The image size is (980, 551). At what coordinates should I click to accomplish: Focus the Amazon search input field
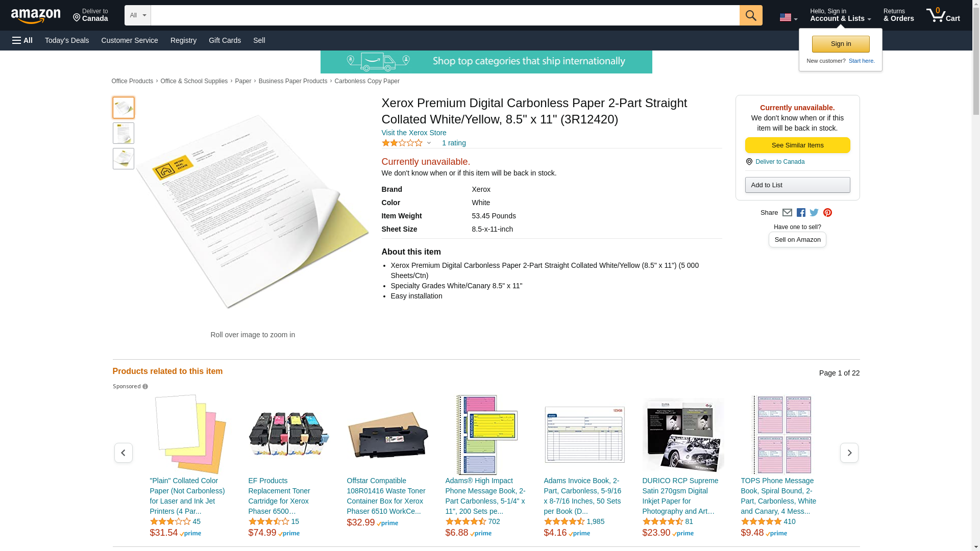point(445,15)
